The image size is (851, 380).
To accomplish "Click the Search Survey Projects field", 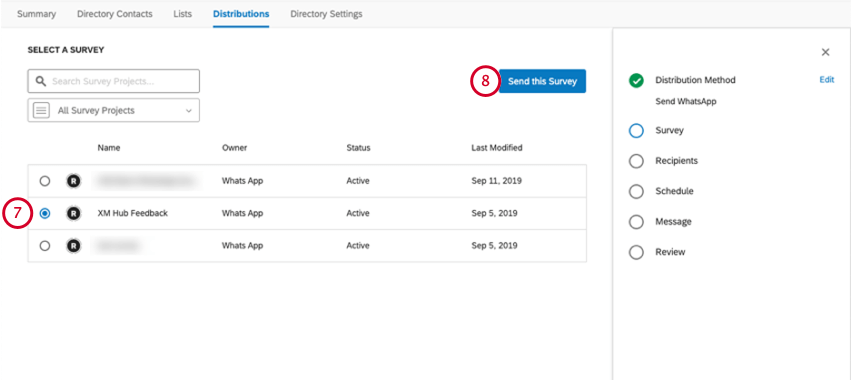I will pos(113,81).
